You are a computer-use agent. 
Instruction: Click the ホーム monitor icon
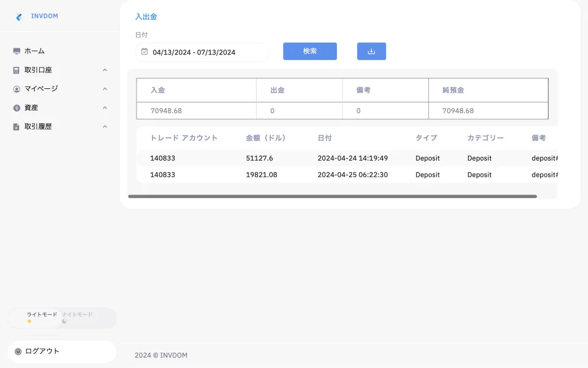pyautogui.click(x=17, y=52)
